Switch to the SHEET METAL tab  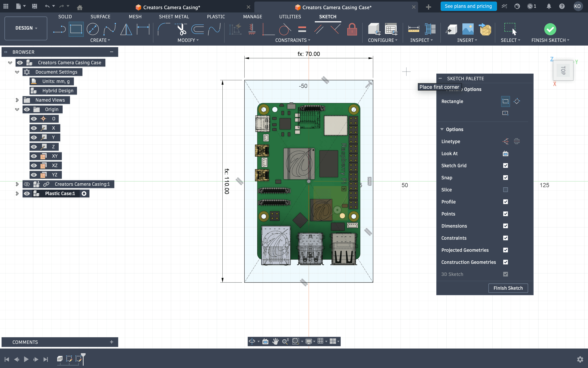pyautogui.click(x=174, y=17)
